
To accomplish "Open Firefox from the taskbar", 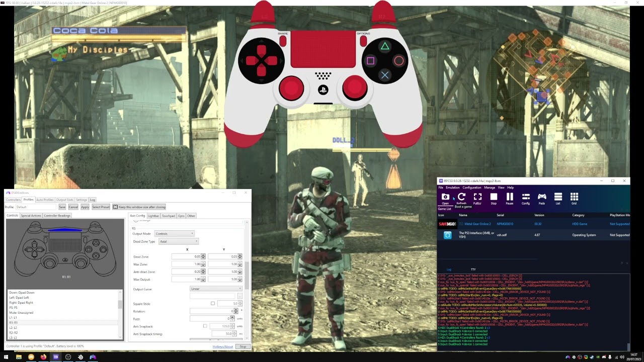I will (43, 357).
